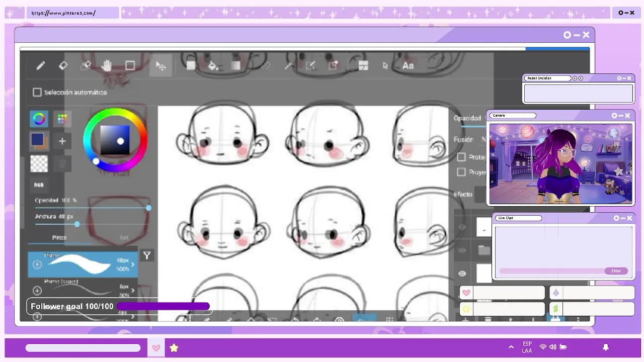
Task: Open the Wi-Fi network tray icon
Action: coord(543,347)
